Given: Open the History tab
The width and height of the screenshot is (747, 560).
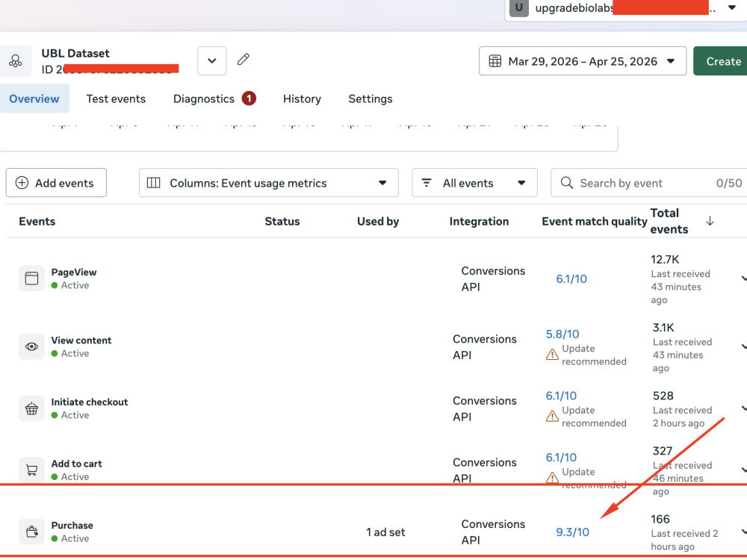Looking at the screenshot, I should [x=302, y=99].
